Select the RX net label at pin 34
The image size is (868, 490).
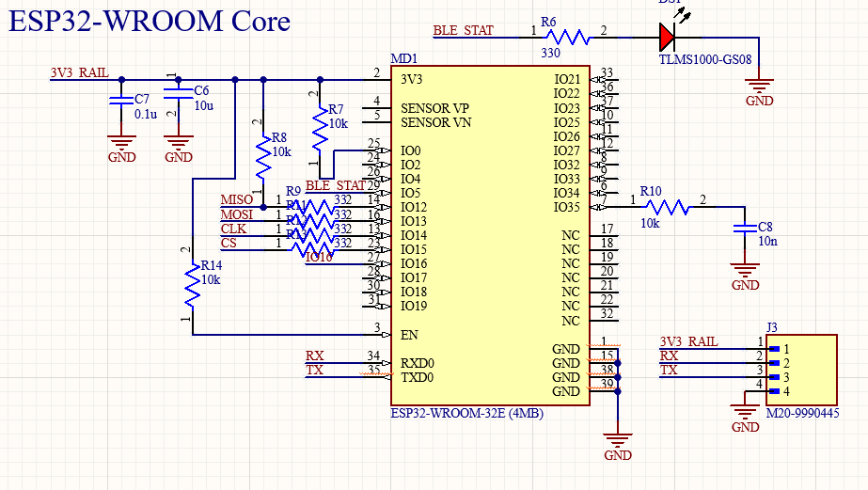click(314, 356)
